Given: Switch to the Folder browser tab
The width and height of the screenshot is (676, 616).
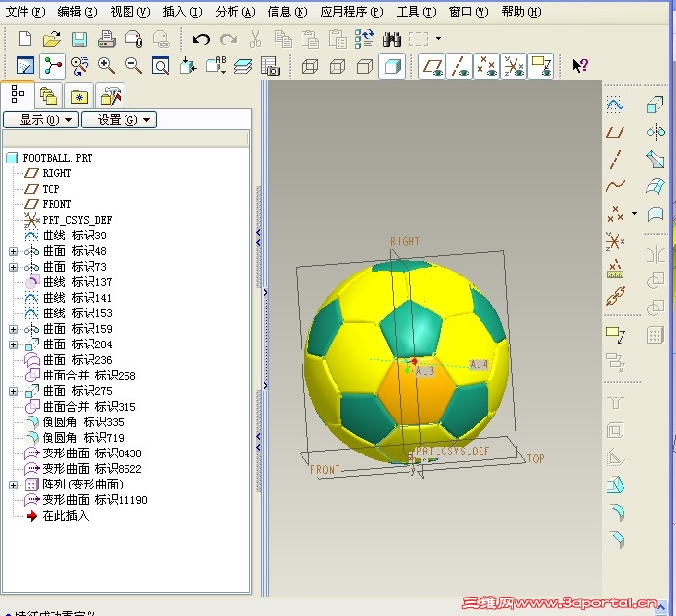Looking at the screenshot, I should 49,95.
